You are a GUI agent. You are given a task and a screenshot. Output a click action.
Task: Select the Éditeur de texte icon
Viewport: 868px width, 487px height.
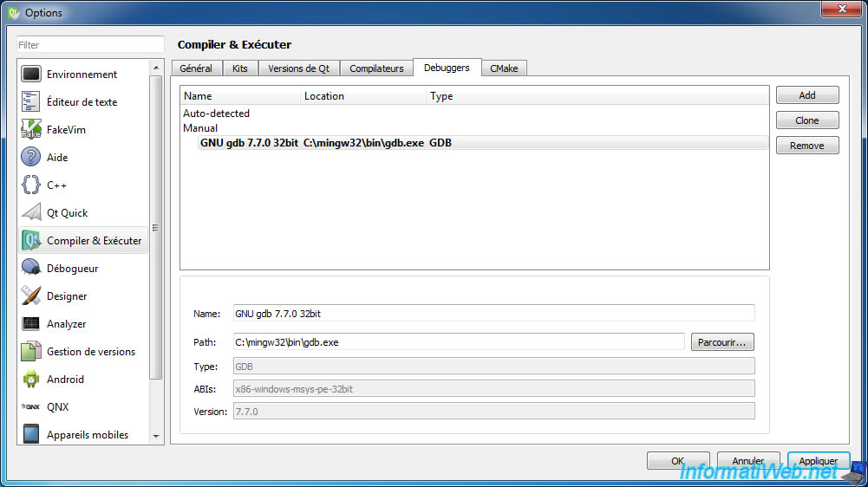pos(31,102)
